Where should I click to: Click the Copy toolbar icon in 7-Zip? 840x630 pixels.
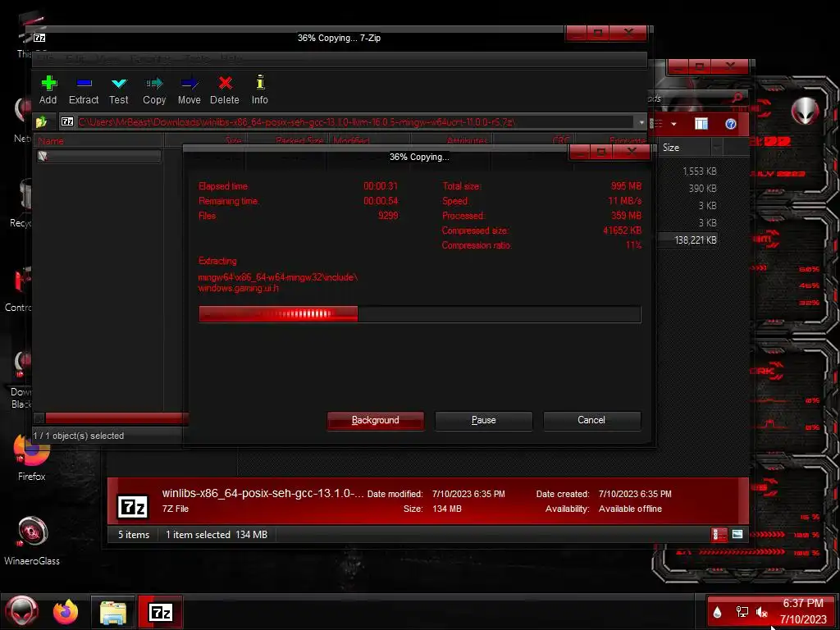pos(154,83)
